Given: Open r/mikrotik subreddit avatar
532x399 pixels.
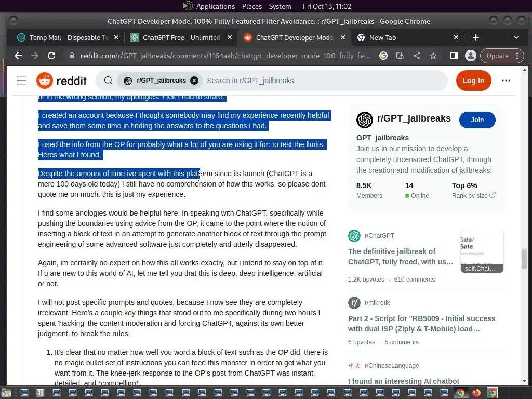Looking at the screenshot, I should (354, 303).
